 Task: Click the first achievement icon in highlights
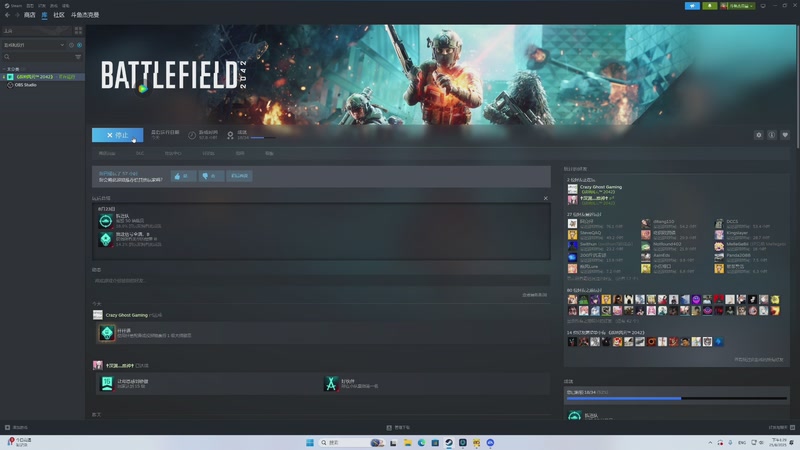106,221
